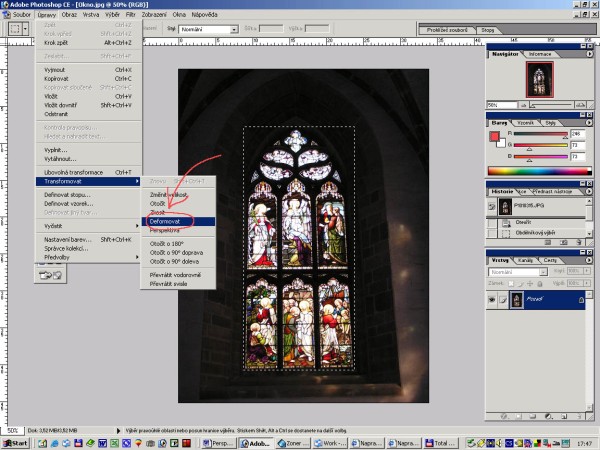Screen dimensions: 600x450
Task: Click the zoom in icon in Navigátor
Action: [x=581, y=104]
